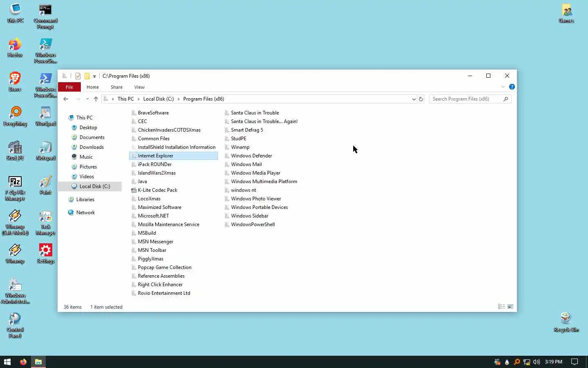The height and width of the screenshot is (368, 588).
Task: Select Libraries in navigation pane
Action: (85, 200)
